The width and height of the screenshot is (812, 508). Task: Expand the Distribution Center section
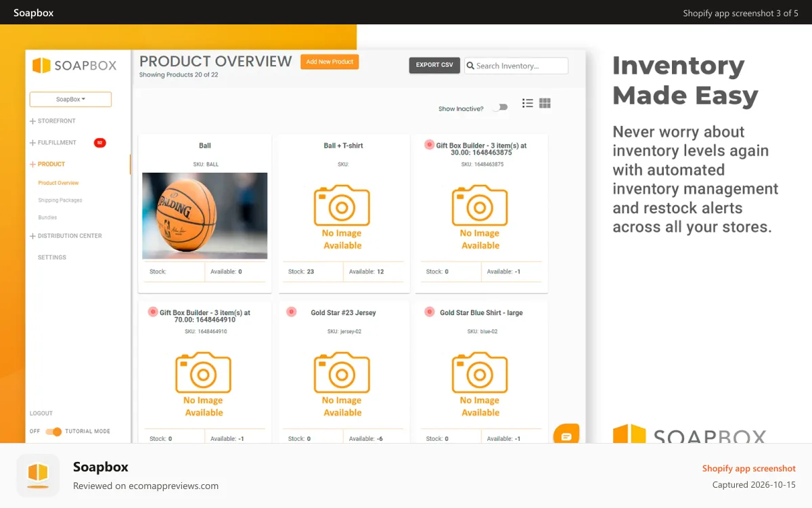coord(66,236)
